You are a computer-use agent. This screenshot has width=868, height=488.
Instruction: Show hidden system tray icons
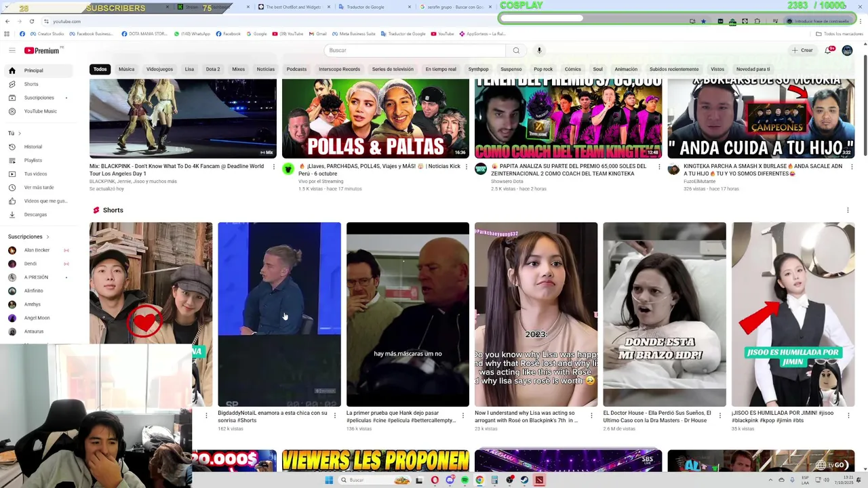point(769,480)
